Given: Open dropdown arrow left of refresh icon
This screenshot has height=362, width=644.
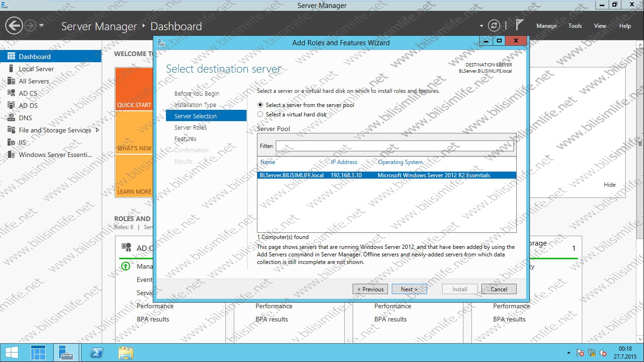Looking at the screenshot, I should coord(481,26).
